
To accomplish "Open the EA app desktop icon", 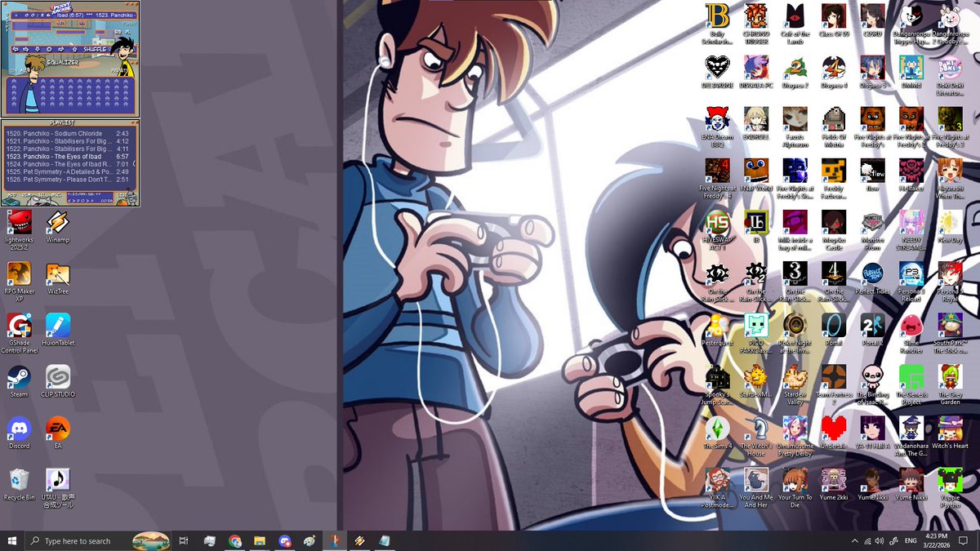I will [58, 432].
